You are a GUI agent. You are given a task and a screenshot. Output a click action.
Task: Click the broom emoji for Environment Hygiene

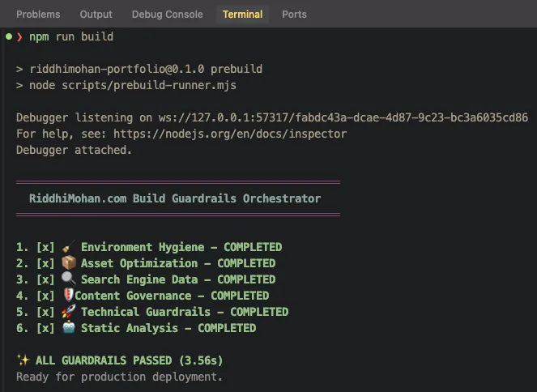click(69, 247)
